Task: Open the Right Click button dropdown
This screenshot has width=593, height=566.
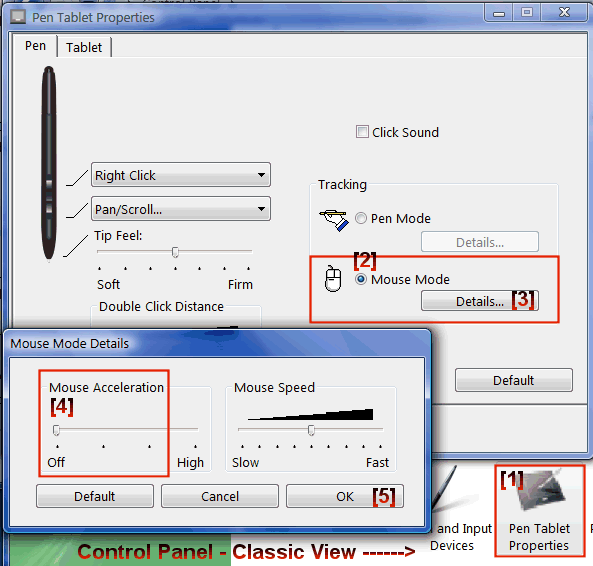Action: point(181,175)
